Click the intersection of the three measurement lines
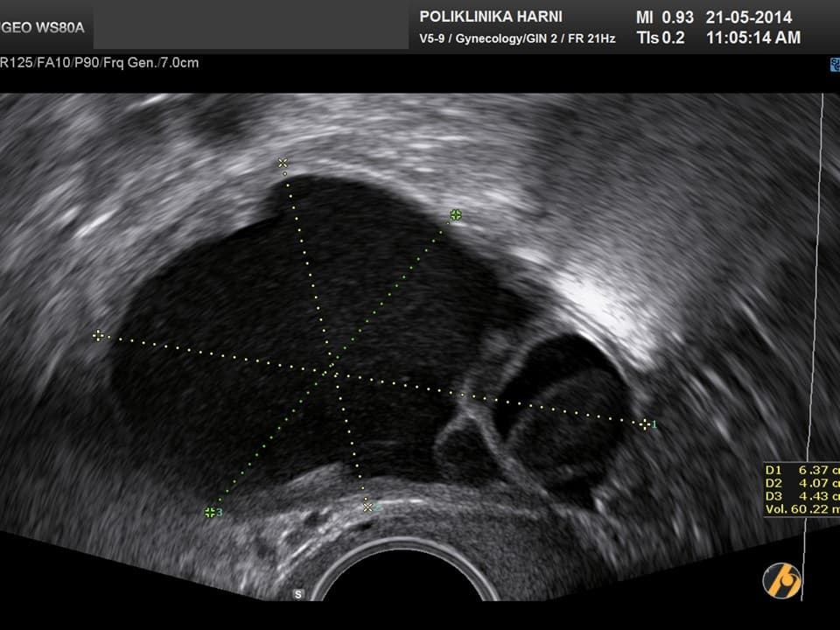Image resolution: width=840 pixels, height=630 pixels. click(331, 372)
